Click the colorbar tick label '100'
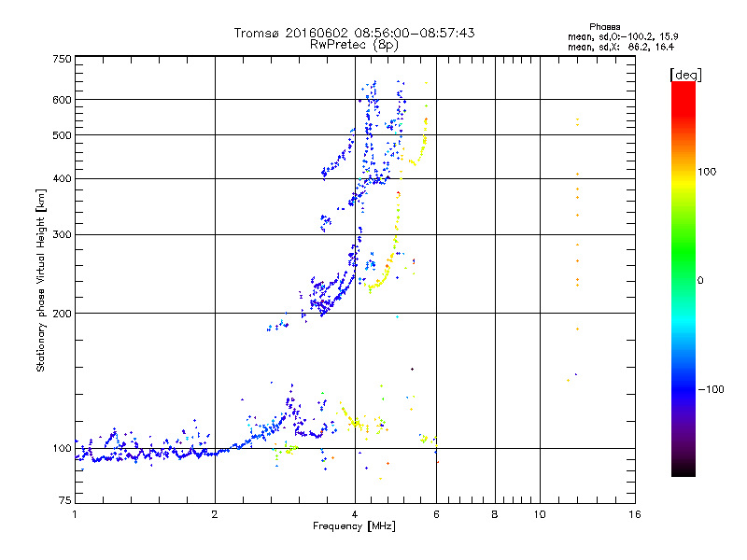Viewport: 747px width, 560px height. (707, 172)
